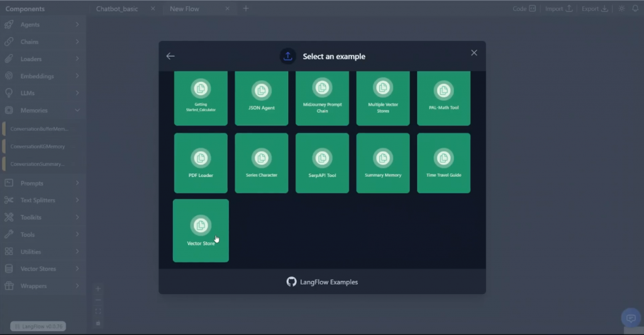Click the GitHub logo icon
This screenshot has width=644, height=335.
click(x=291, y=282)
